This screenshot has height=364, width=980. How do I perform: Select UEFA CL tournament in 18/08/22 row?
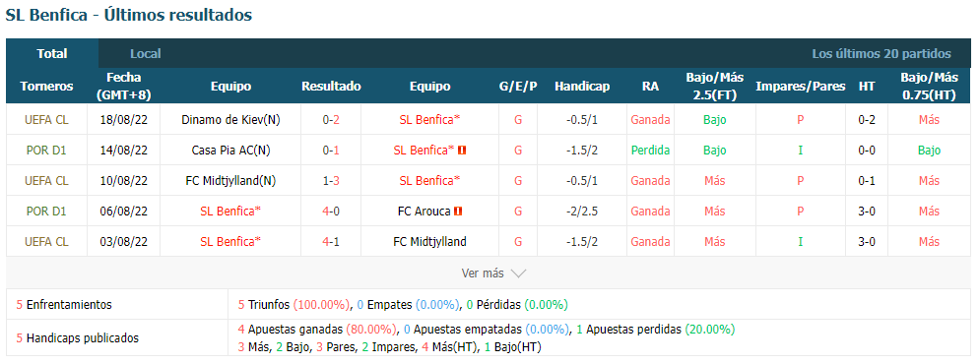[46, 120]
